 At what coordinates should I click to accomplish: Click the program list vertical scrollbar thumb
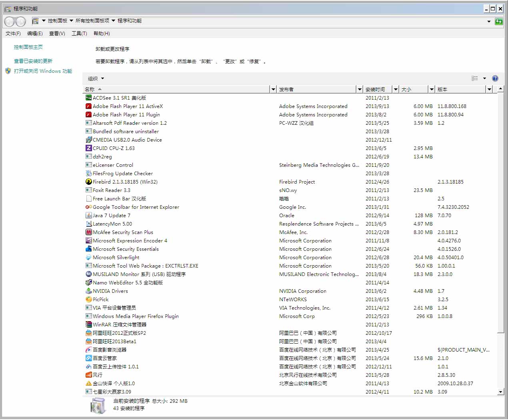[501, 212]
